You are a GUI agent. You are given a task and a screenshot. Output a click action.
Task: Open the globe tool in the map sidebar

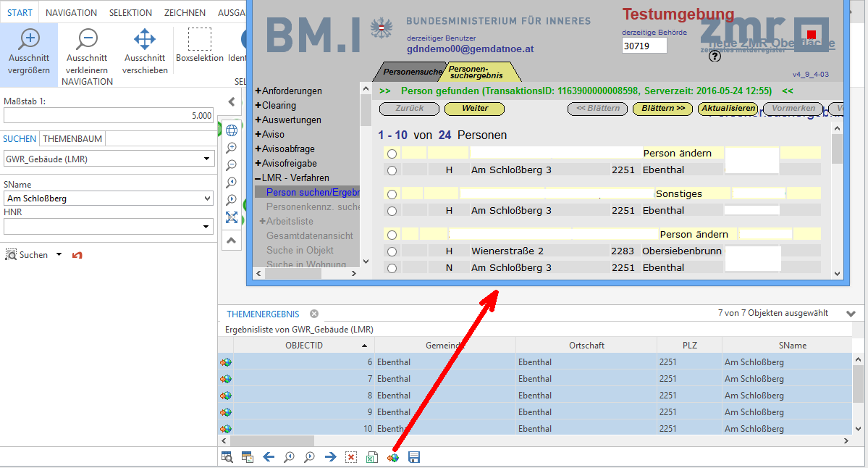click(x=231, y=130)
